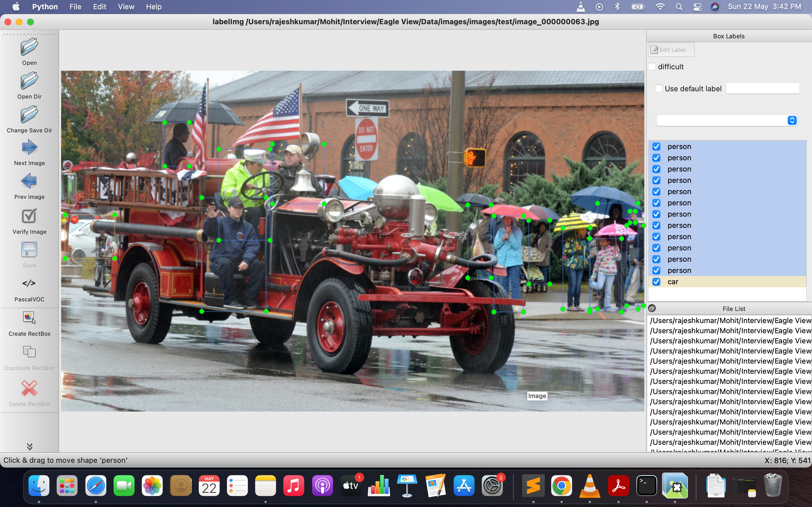
Task: Select the car entry in Box Labels
Action: click(673, 282)
